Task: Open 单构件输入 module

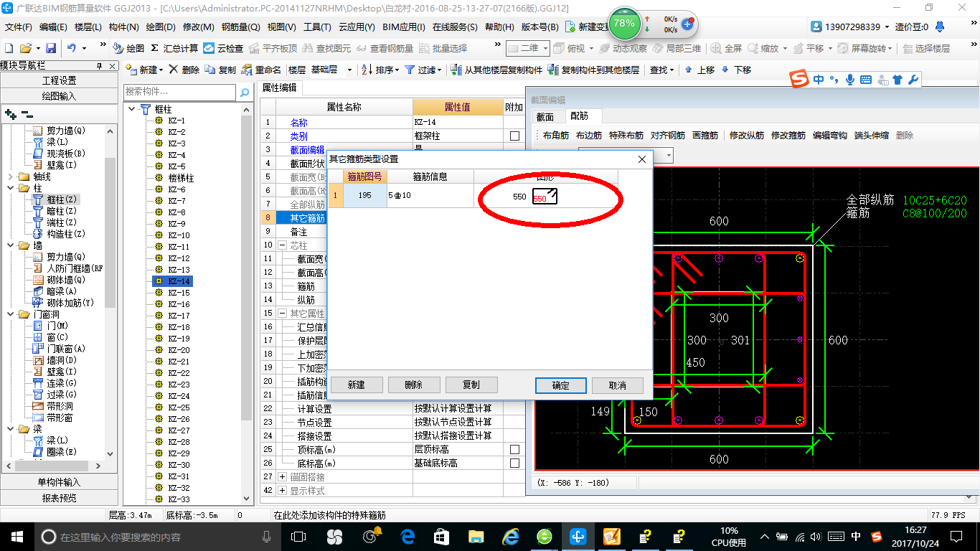Action: point(60,482)
